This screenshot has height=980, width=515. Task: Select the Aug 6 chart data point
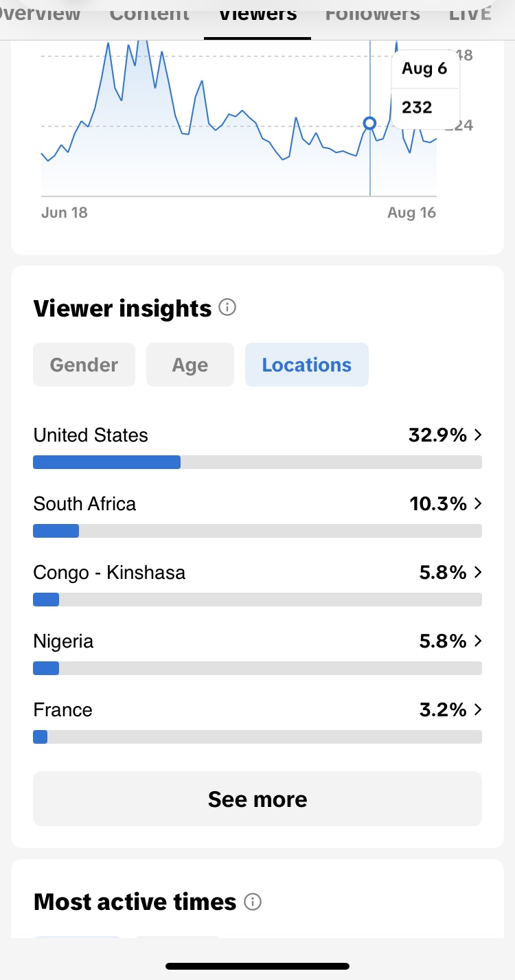(370, 124)
